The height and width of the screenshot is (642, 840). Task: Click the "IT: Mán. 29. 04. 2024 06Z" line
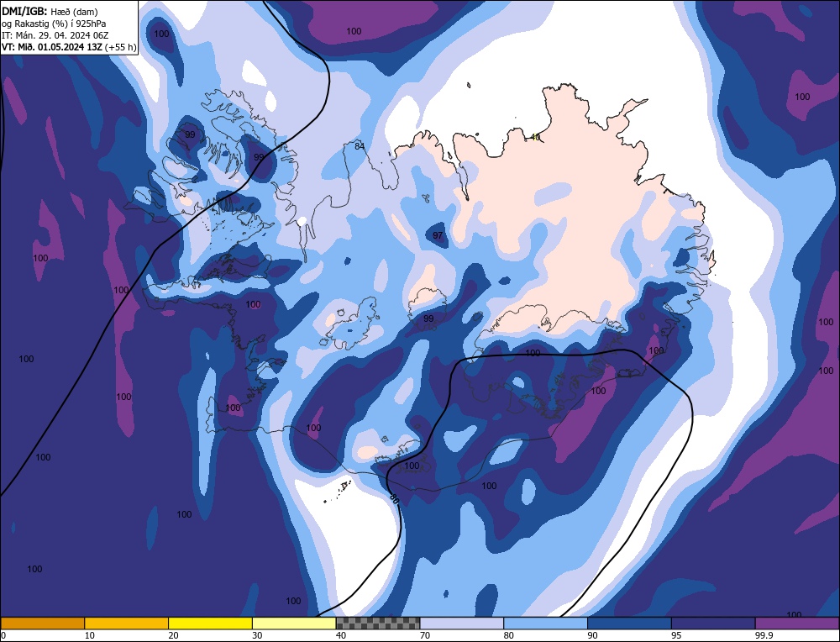coord(55,35)
